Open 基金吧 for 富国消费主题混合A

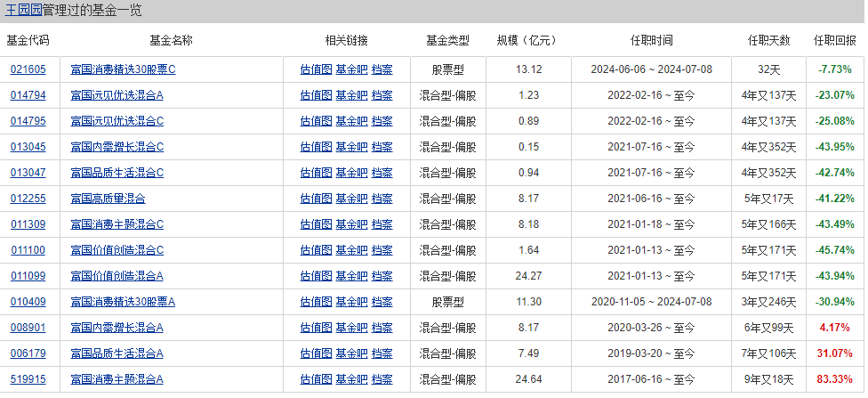pyautogui.click(x=351, y=379)
